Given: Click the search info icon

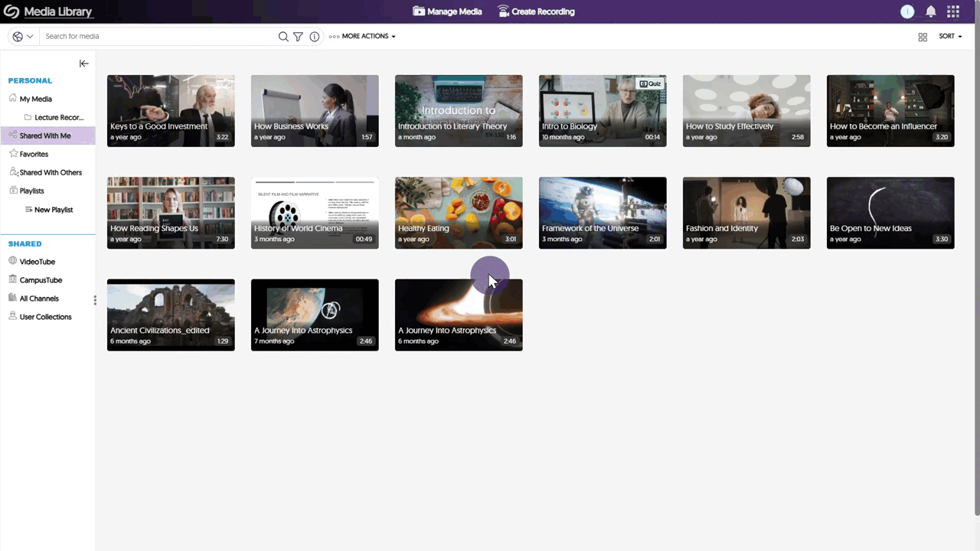Looking at the screenshot, I should coord(314,36).
